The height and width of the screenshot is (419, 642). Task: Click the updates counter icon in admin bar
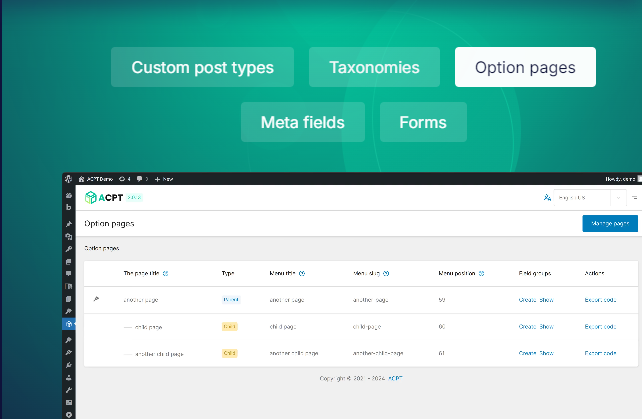click(122, 178)
